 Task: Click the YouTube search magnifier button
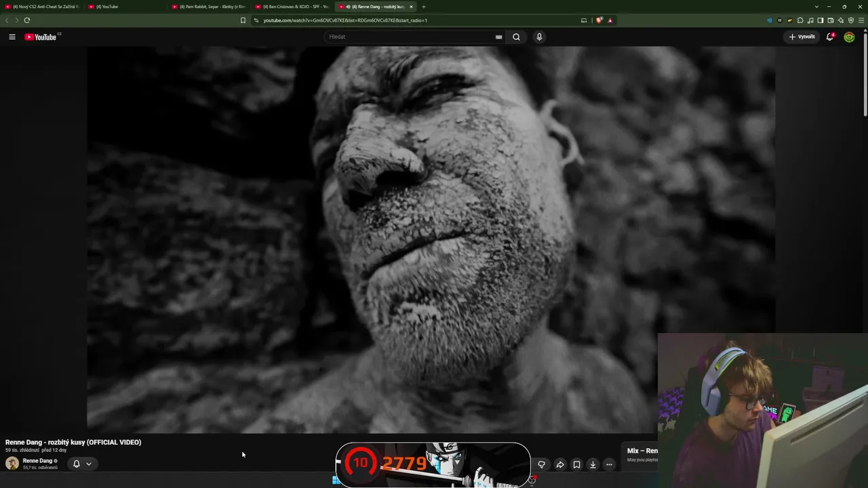[516, 37]
